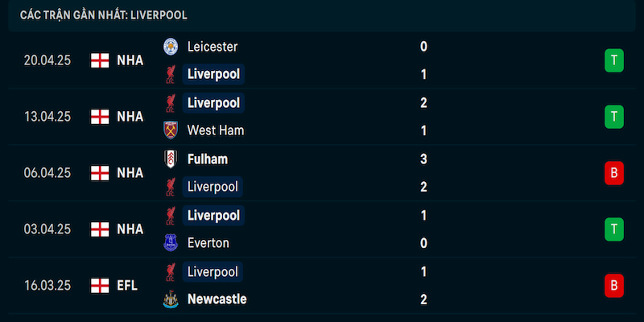Click the EFL competition label
Viewport: 644px width, 322px height.
coord(127,286)
